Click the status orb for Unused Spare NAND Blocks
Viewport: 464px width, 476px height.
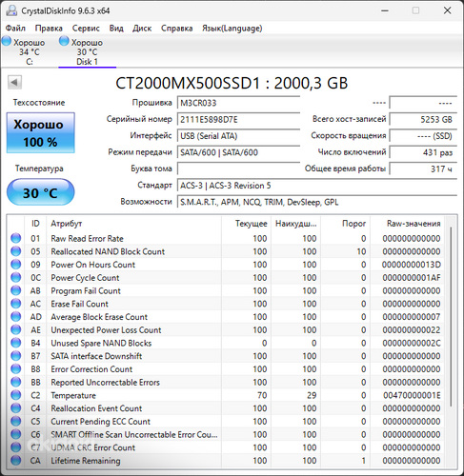tap(15, 343)
